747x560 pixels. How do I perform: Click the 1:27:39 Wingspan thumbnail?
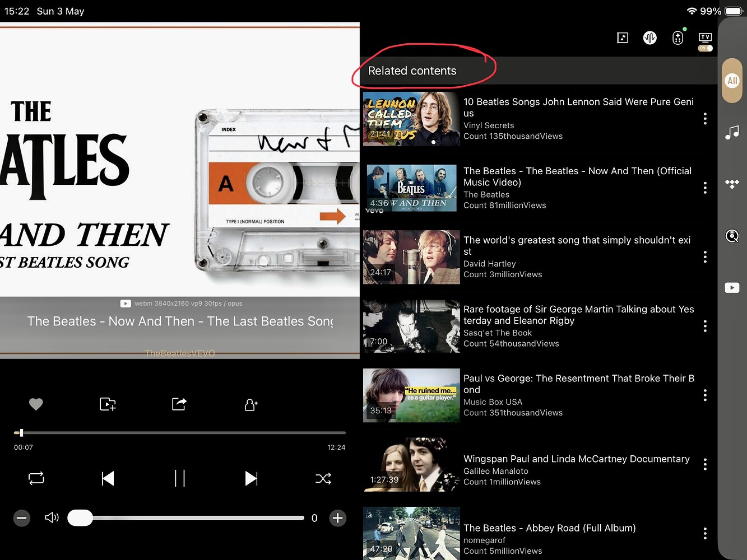(x=411, y=464)
